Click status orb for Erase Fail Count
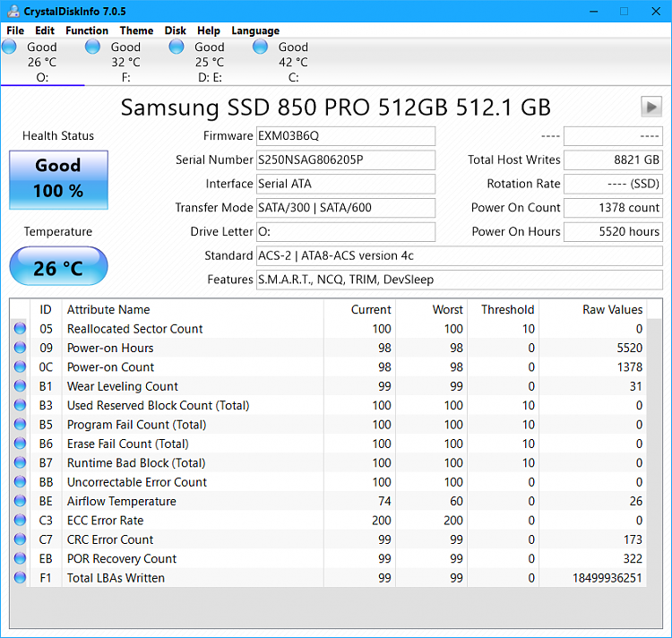 pos(20,444)
